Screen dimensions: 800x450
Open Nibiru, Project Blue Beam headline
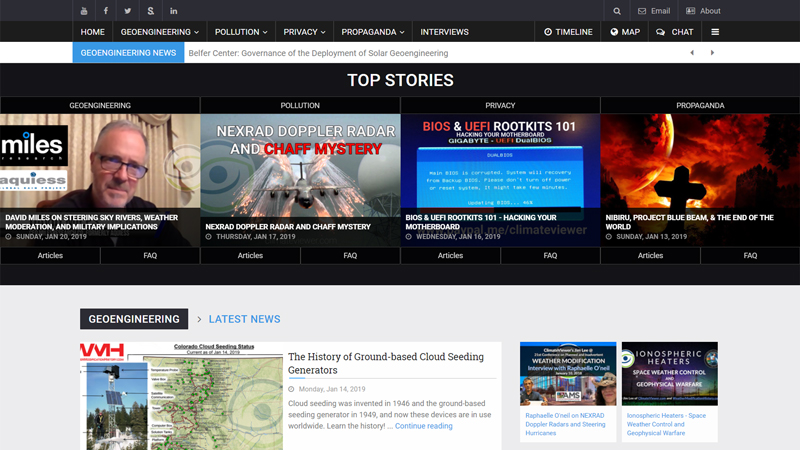coord(689,222)
